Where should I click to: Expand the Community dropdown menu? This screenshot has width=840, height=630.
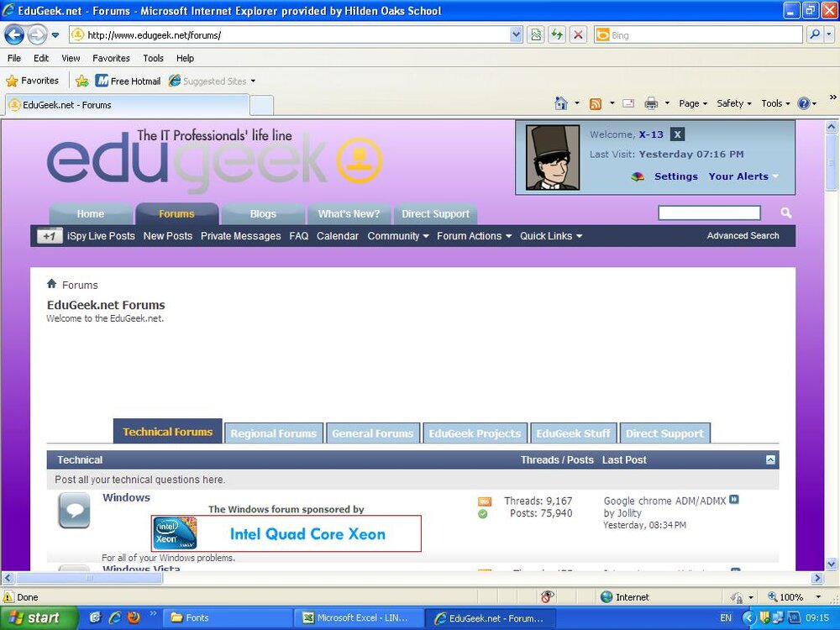(397, 236)
